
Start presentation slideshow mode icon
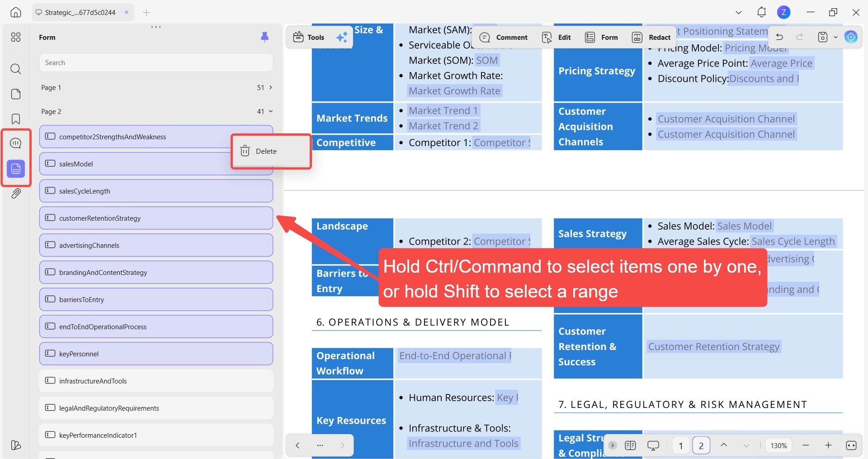tap(653, 445)
